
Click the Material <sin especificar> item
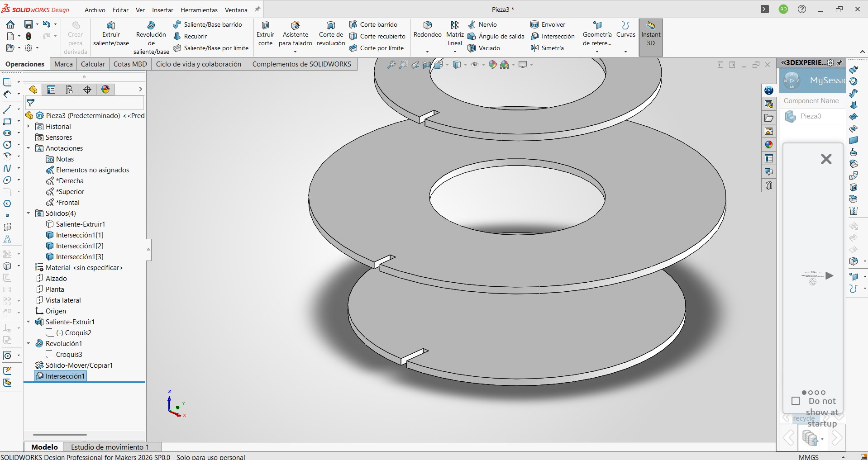click(x=79, y=268)
